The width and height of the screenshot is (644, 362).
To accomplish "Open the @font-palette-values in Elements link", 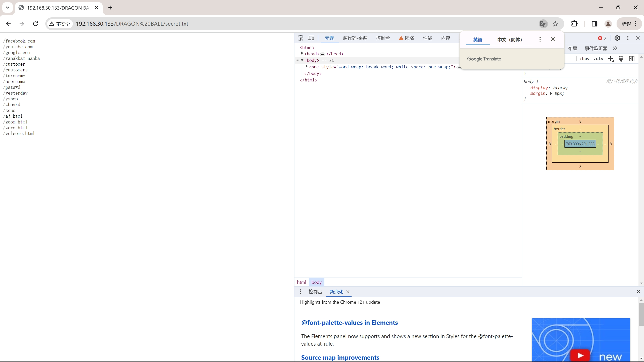I will pyautogui.click(x=349, y=323).
